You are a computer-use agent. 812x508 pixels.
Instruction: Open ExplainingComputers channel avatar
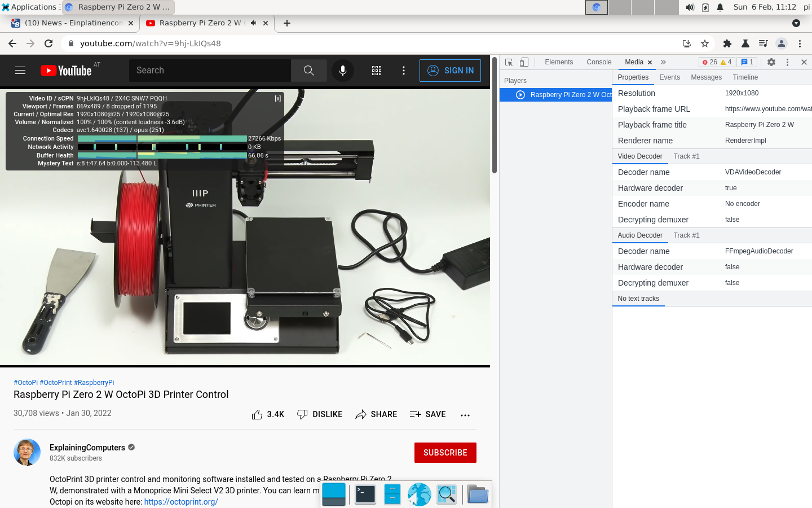(27, 452)
